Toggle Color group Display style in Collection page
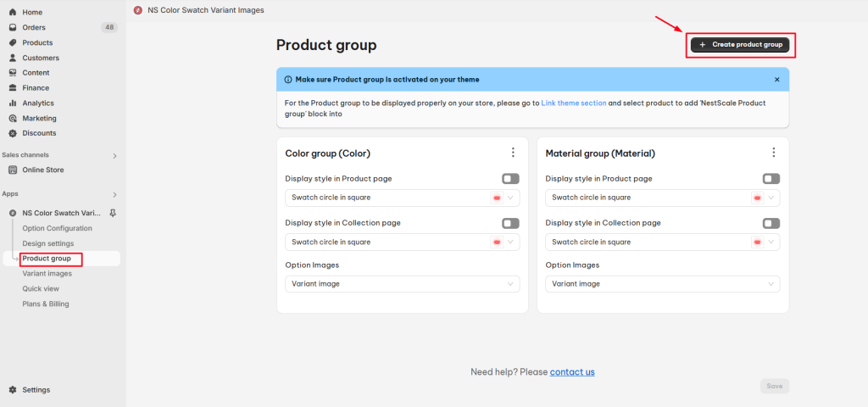The height and width of the screenshot is (407, 868). (x=510, y=223)
